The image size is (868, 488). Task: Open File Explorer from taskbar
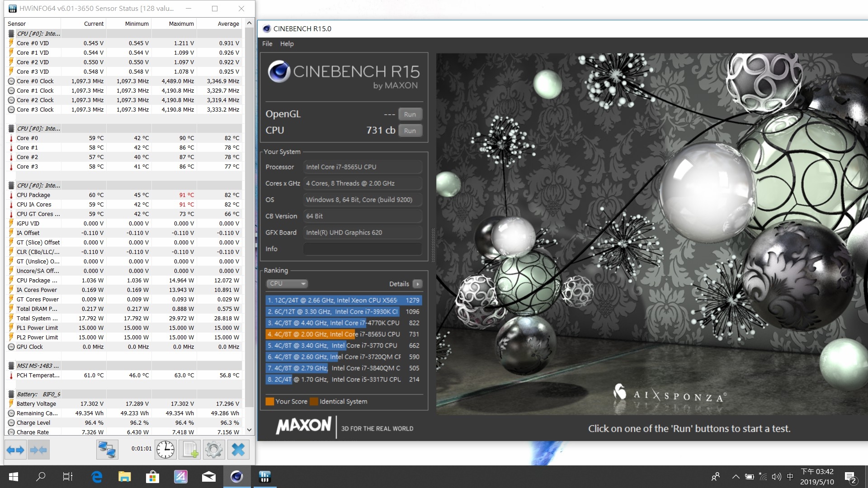124,477
